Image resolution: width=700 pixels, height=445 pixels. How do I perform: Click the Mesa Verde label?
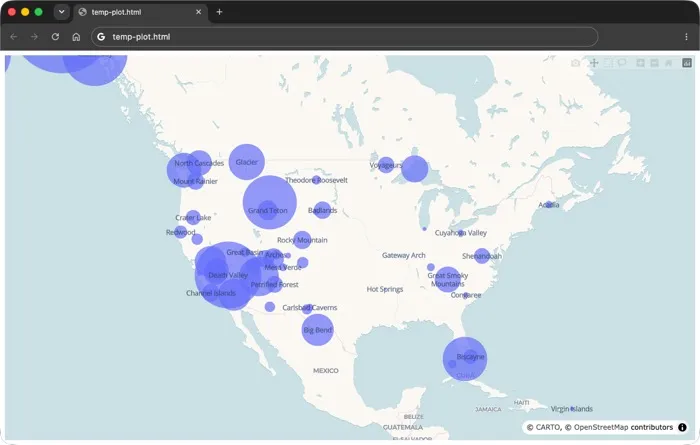coord(283,267)
